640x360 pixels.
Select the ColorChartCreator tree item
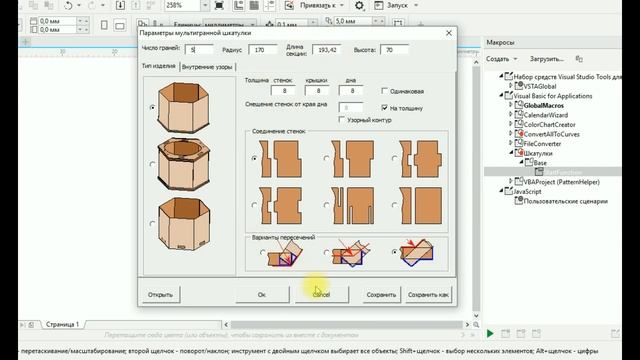tap(549, 124)
